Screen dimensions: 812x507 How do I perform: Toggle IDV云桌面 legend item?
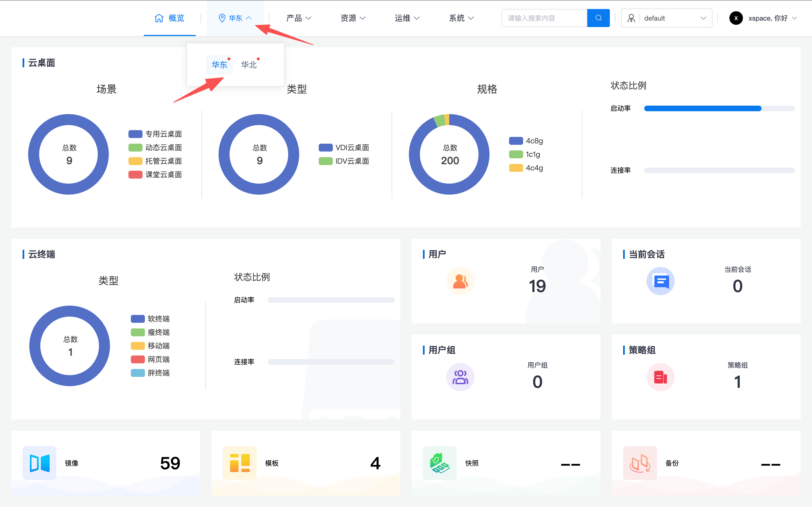point(352,161)
